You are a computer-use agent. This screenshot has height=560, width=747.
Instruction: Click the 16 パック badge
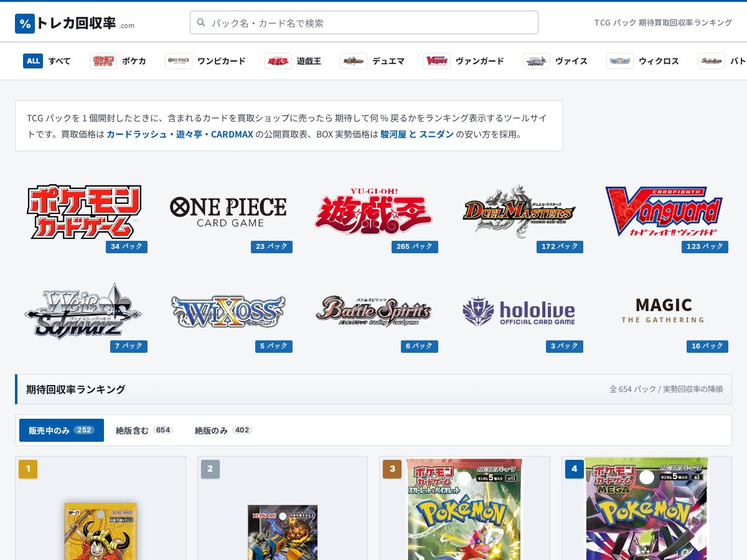tap(707, 347)
